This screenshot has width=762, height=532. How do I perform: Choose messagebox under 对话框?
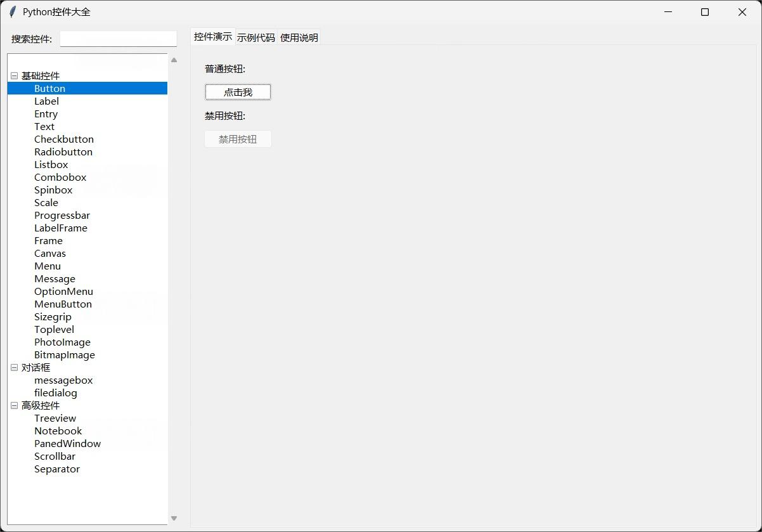63,380
